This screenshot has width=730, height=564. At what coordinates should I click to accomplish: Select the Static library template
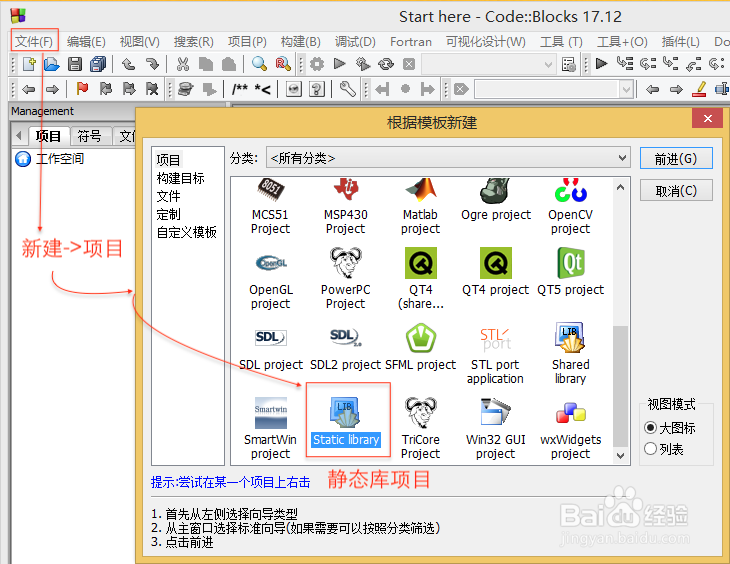tap(345, 422)
